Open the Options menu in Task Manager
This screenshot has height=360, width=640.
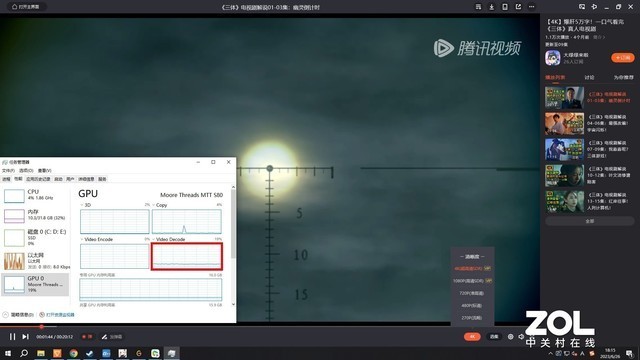point(26,171)
